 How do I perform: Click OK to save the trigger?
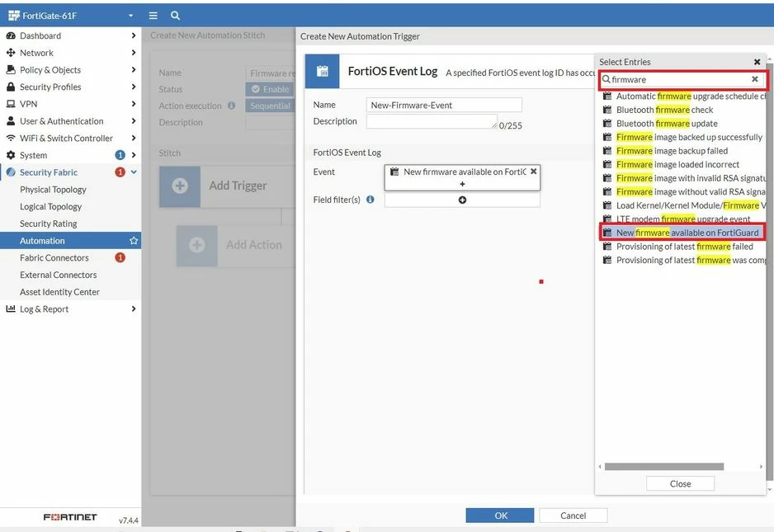click(x=499, y=516)
